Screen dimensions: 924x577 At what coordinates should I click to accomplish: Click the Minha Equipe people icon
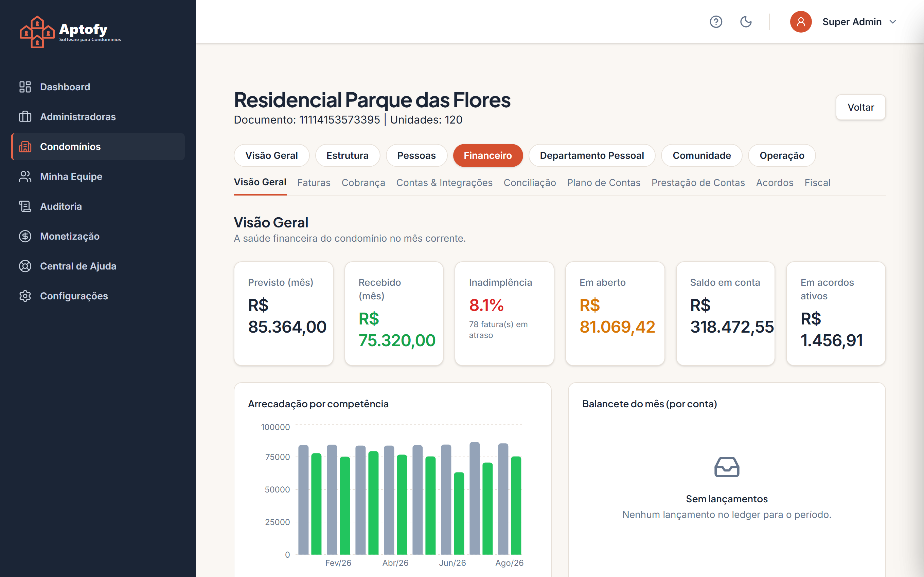coord(25,177)
